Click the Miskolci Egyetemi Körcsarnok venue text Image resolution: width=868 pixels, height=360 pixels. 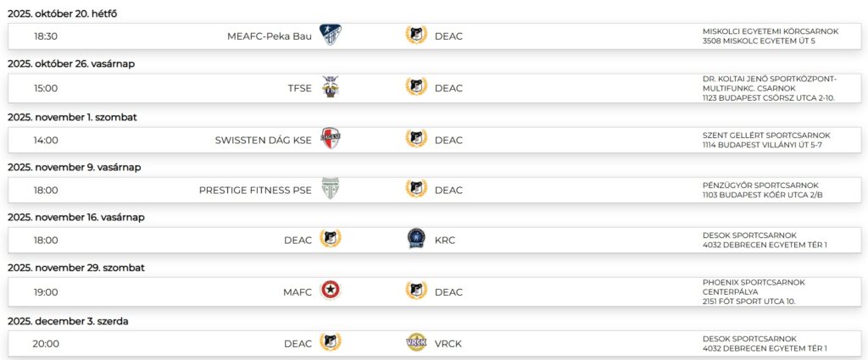pyautogui.click(x=770, y=31)
